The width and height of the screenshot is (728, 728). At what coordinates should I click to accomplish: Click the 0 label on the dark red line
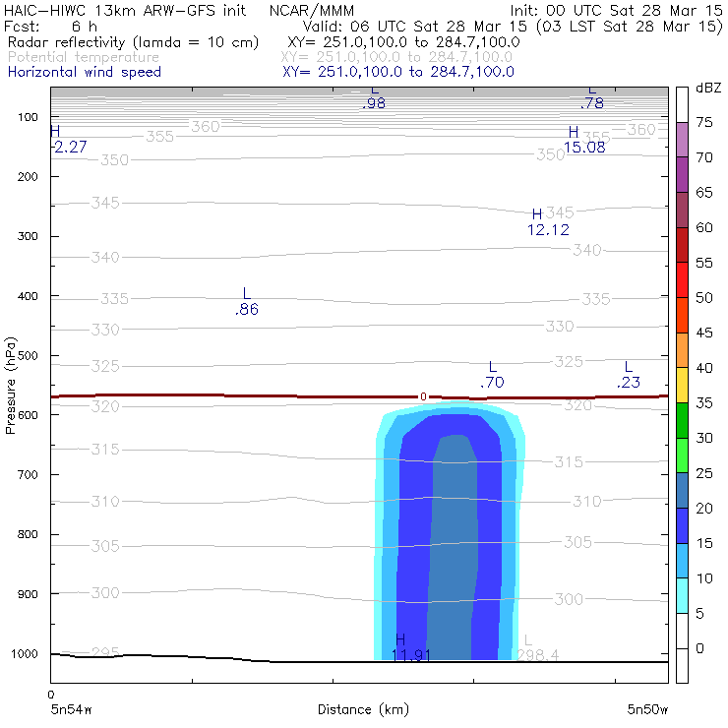[423, 396]
